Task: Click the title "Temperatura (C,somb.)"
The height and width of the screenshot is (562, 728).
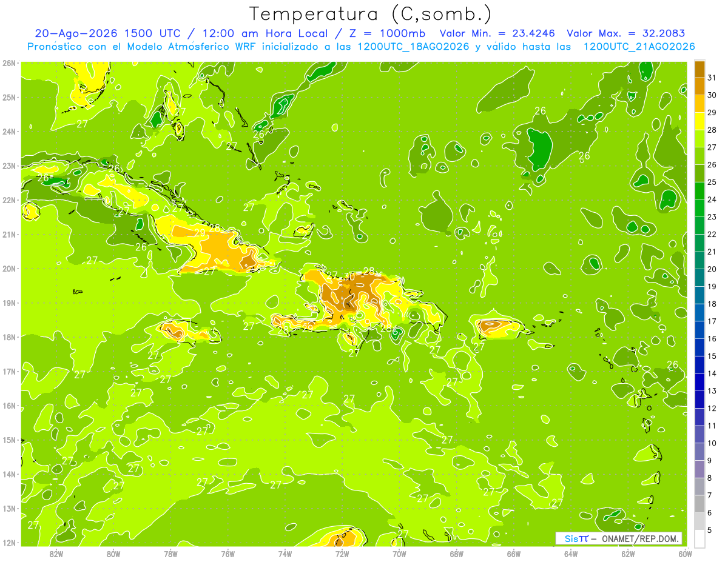Action: (371, 15)
